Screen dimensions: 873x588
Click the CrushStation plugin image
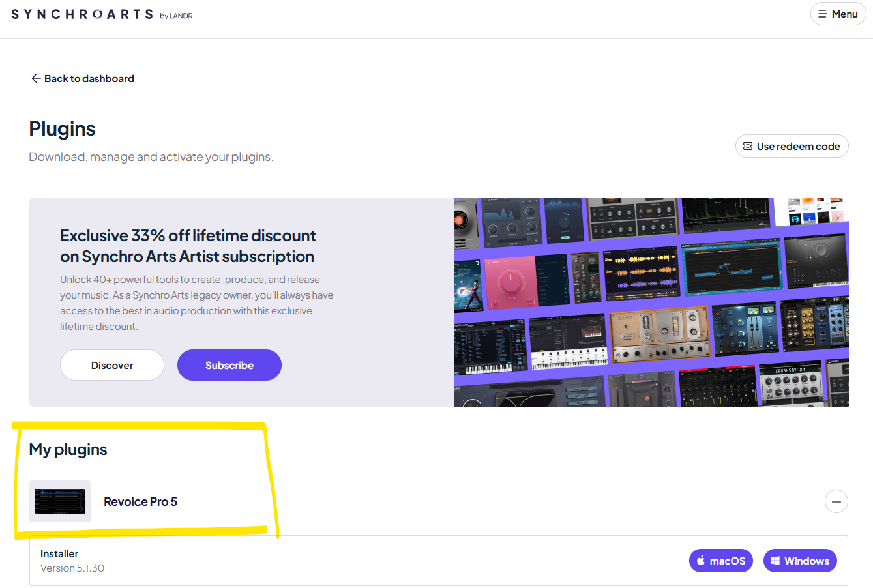pyautogui.click(x=790, y=385)
